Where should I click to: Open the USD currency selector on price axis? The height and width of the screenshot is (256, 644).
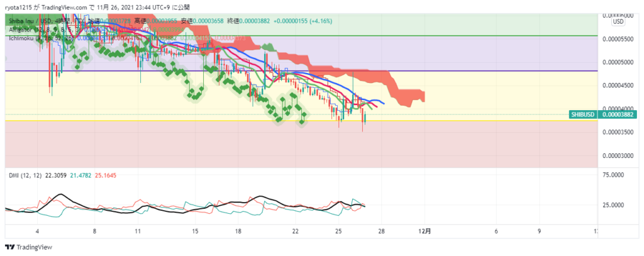(618, 21)
